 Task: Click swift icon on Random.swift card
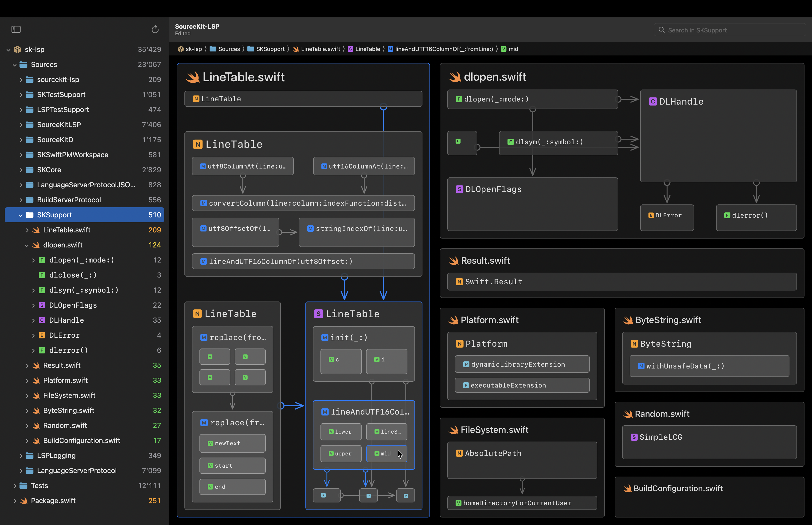[x=628, y=414]
